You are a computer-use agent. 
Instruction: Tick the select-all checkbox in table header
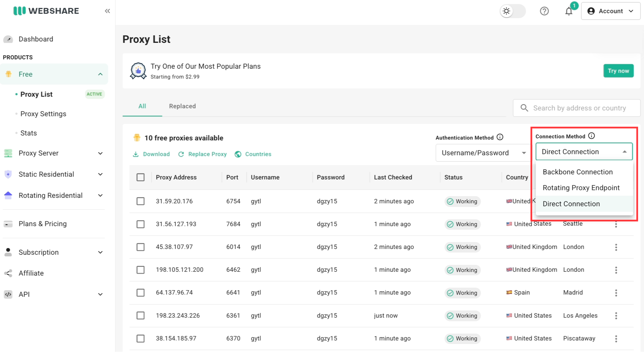(140, 177)
